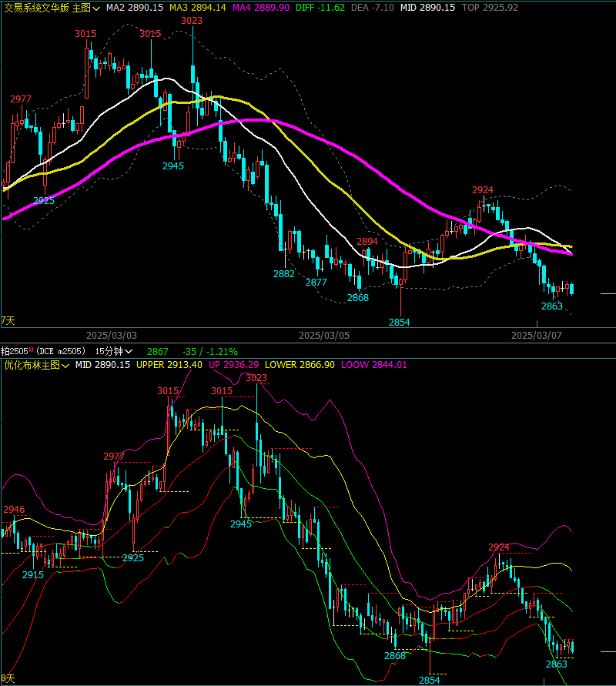
Task: Click the UPPER 2913.40 Bollinger value
Action: tap(169, 365)
